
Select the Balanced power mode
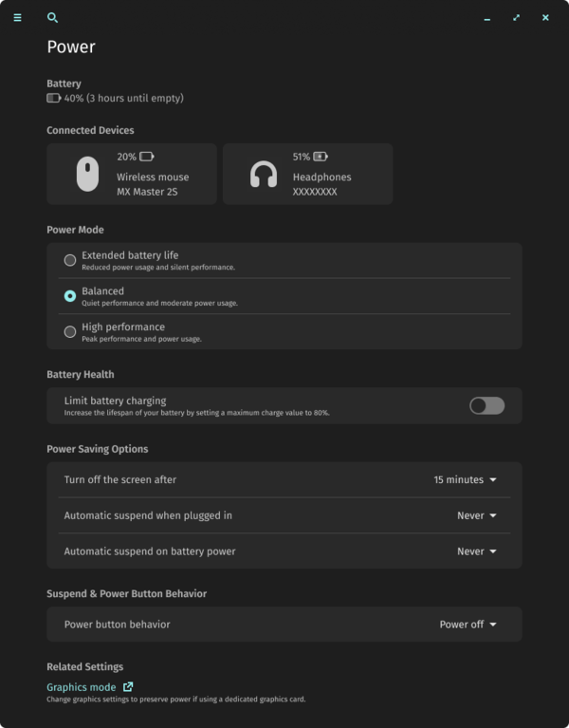70,296
